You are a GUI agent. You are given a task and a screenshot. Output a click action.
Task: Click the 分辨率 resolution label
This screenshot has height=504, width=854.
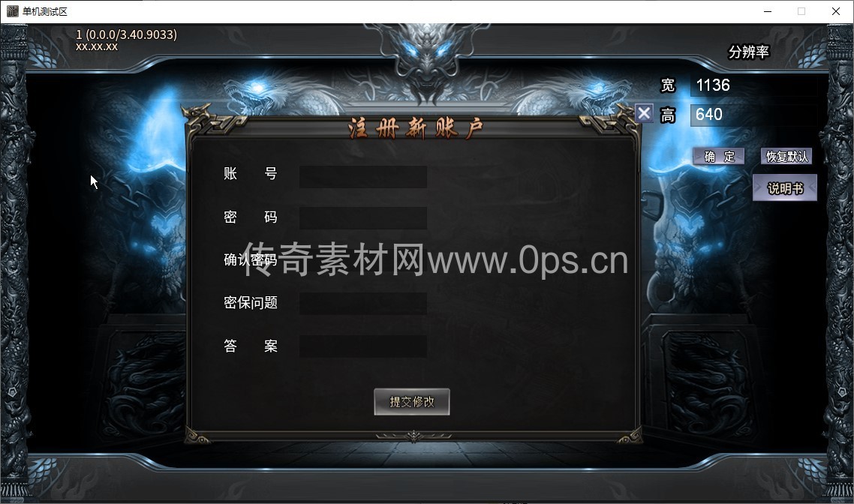(749, 52)
